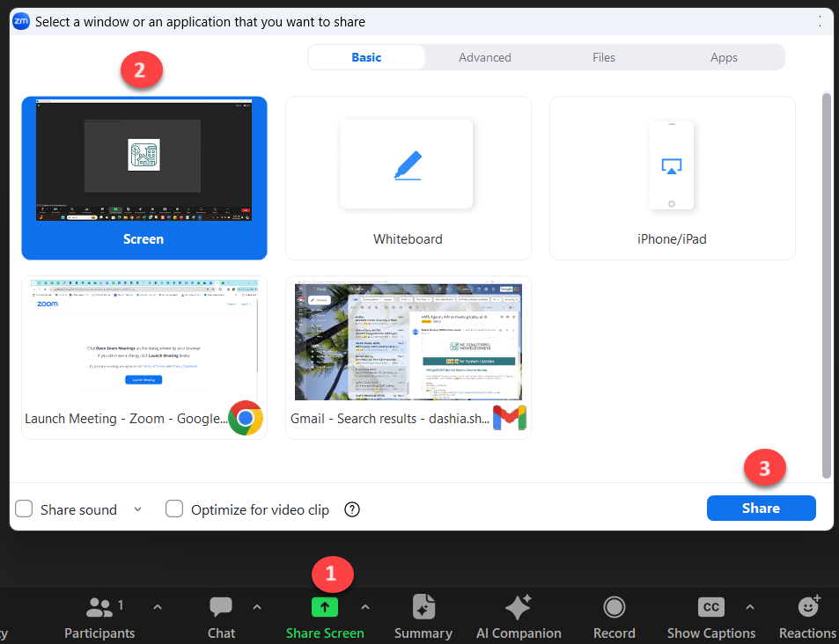Open the Files sharing tab
Viewport: 839px width, 644px height.
(604, 56)
